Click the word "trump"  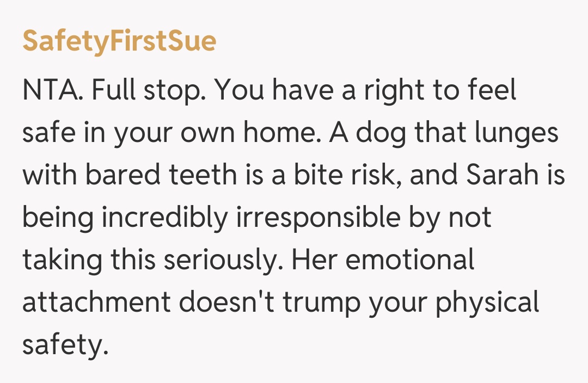point(321,301)
